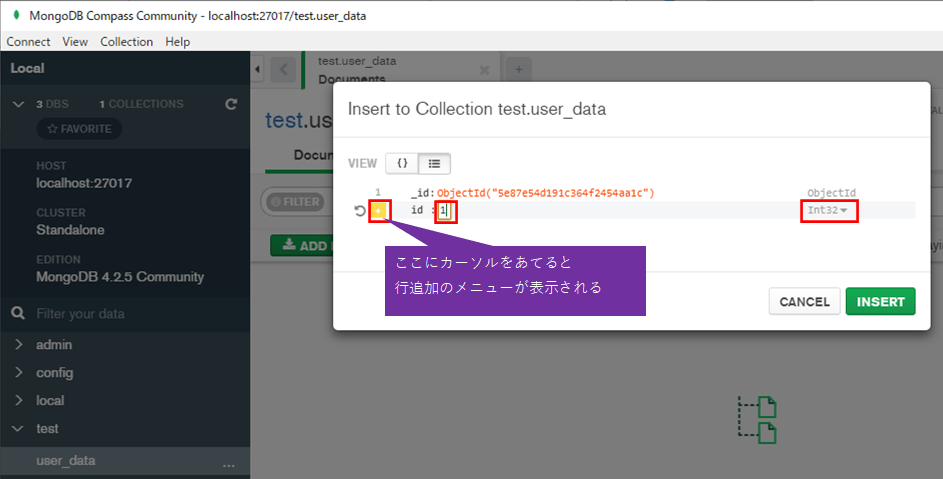Click the MongoDB leaf icon in title bar
The image size is (943, 479).
click(16, 14)
